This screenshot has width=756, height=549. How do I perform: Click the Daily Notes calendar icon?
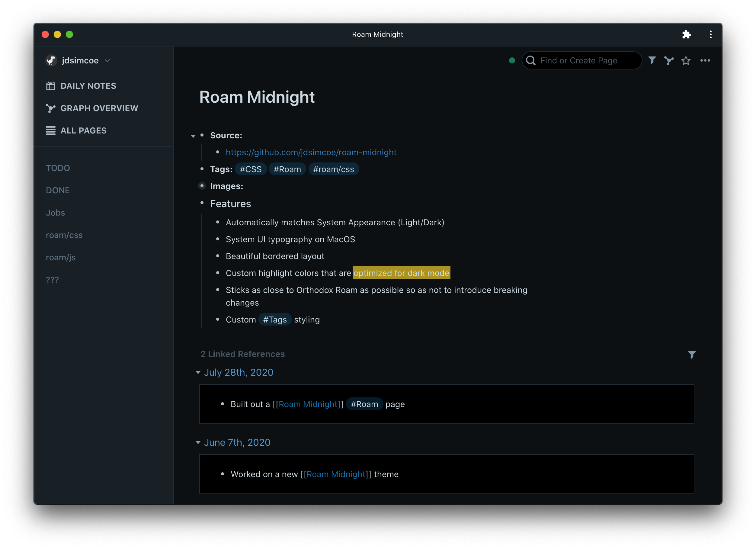(x=51, y=86)
